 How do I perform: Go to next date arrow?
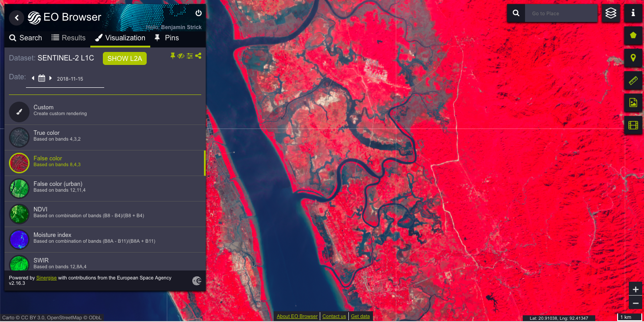pyautogui.click(x=51, y=78)
